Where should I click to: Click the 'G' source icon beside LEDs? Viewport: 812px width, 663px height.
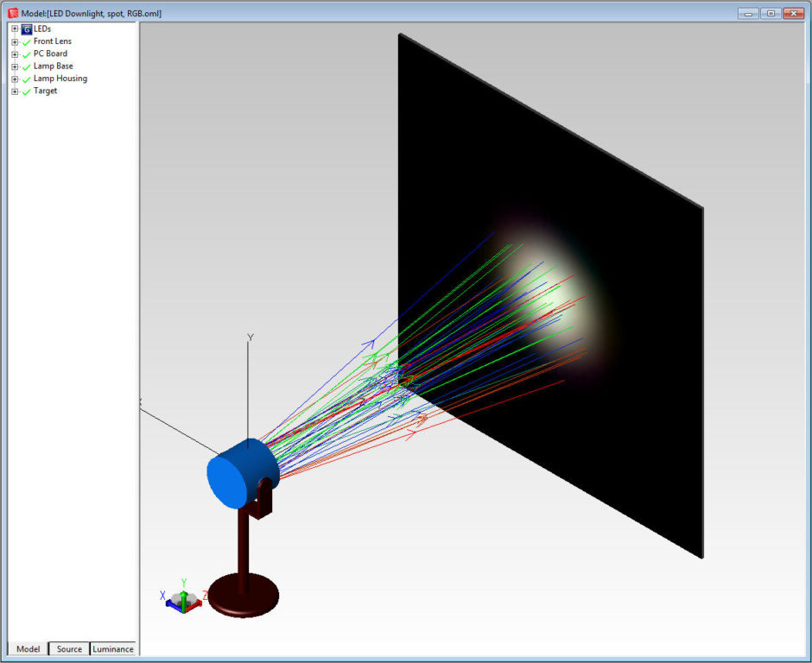[26, 28]
